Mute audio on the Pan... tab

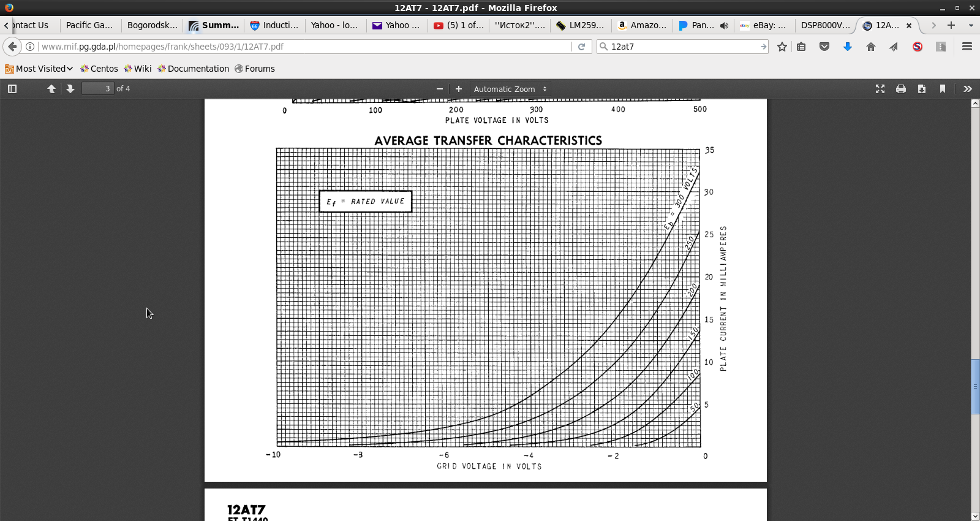coord(724,25)
